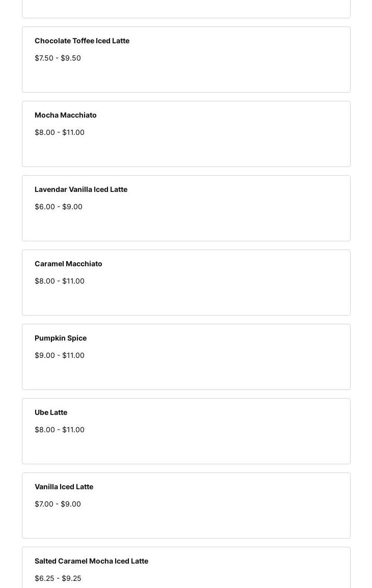This screenshot has width=372, height=588.
Task: Click the partially visible card at top
Action: pyautogui.click(x=186, y=9)
